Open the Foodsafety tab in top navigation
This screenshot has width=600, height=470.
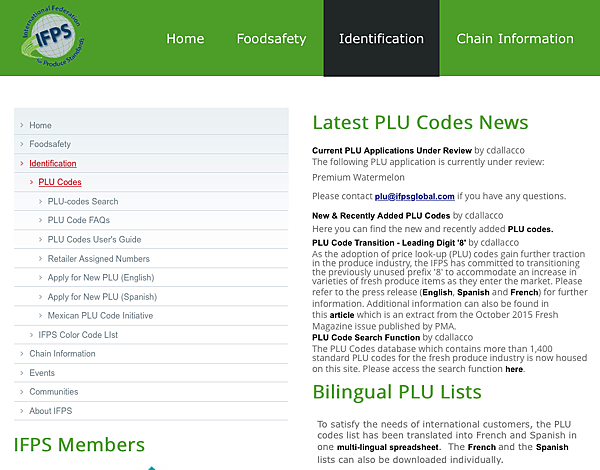pyautogui.click(x=271, y=39)
